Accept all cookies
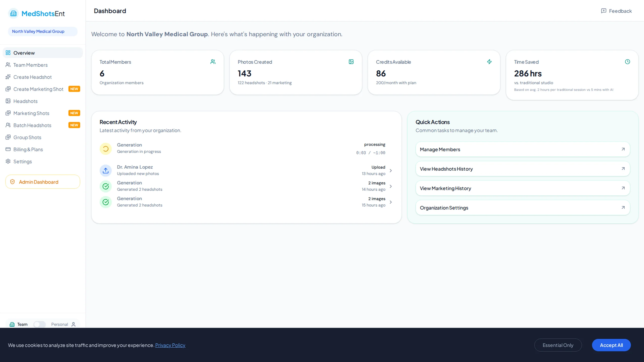Image resolution: width=644 pixels, height=362 pixels. click(611, 345)
